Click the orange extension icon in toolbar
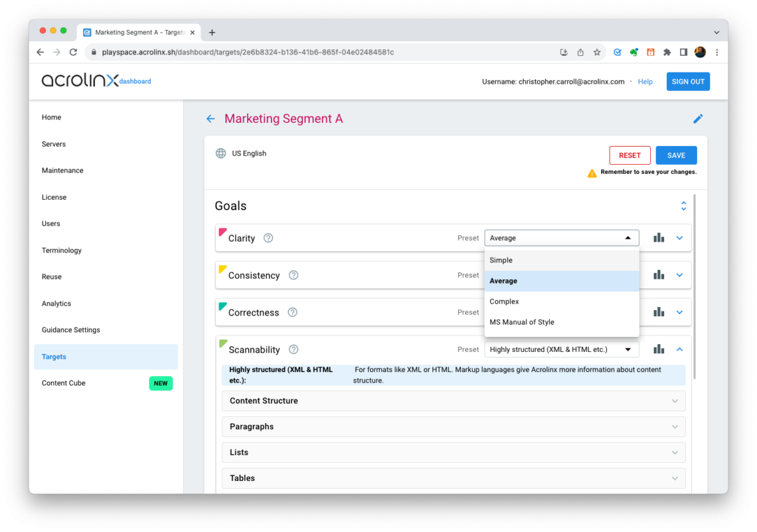Image resolution: width=757 pixels, height=532 pixels. click(650, 52)
